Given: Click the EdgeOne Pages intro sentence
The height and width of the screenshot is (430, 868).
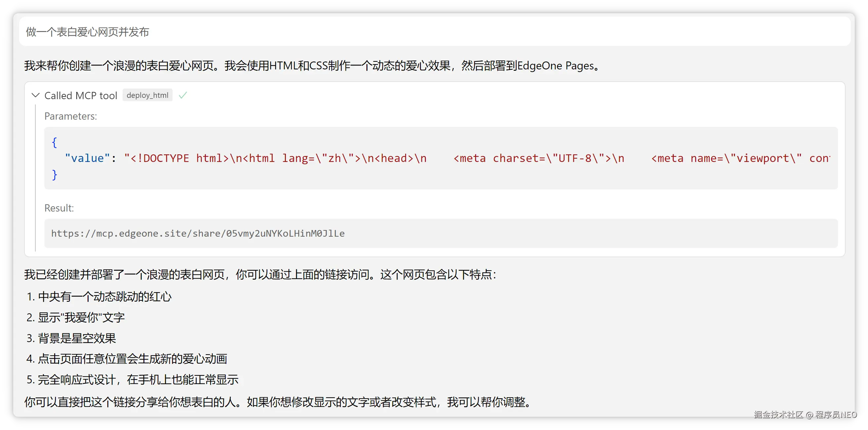Looking at the screenshot, I should (312, 65).
